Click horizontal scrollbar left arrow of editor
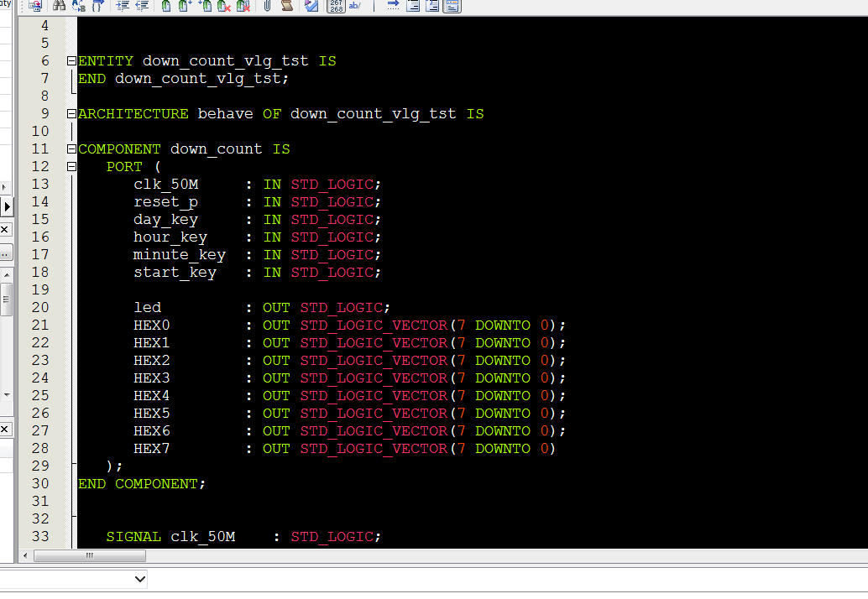 pyautogui.click(x=25, y=555)
